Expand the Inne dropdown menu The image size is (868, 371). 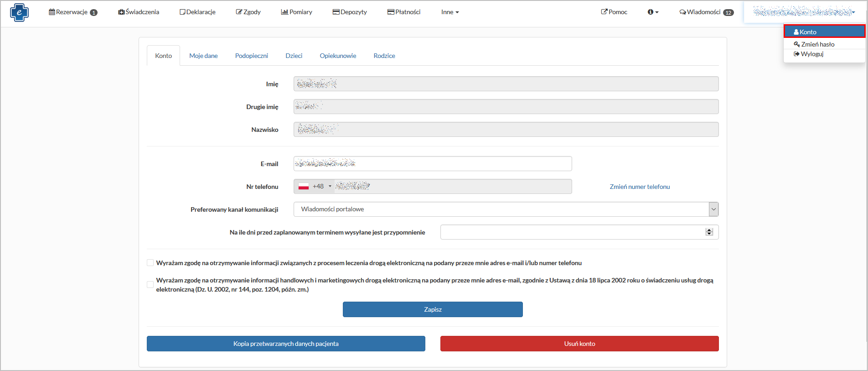[x=449, y=12]
